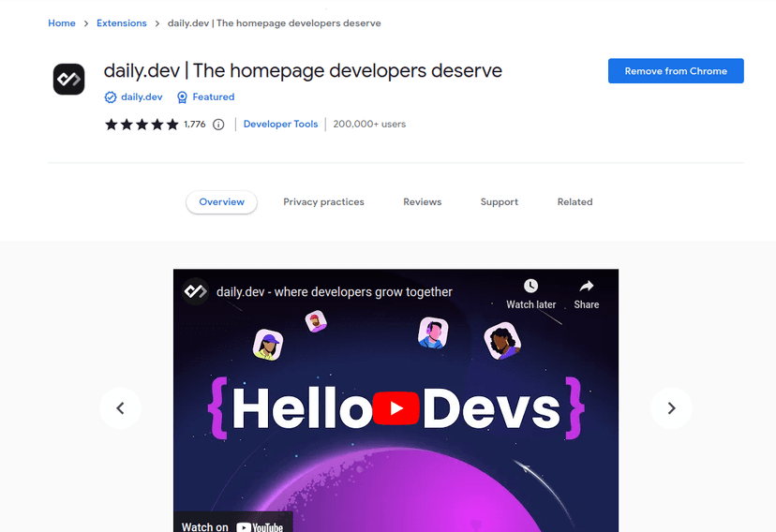Image resolution: width=776 pixels, height=532 pixels.
Task: Click the current page breadcrumb text
Action: pos(275,23)
